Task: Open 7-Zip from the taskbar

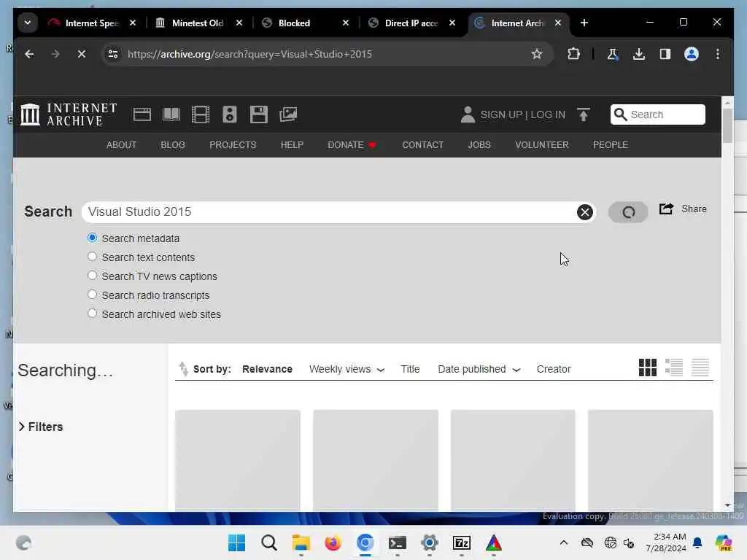Action: (462, 542)
